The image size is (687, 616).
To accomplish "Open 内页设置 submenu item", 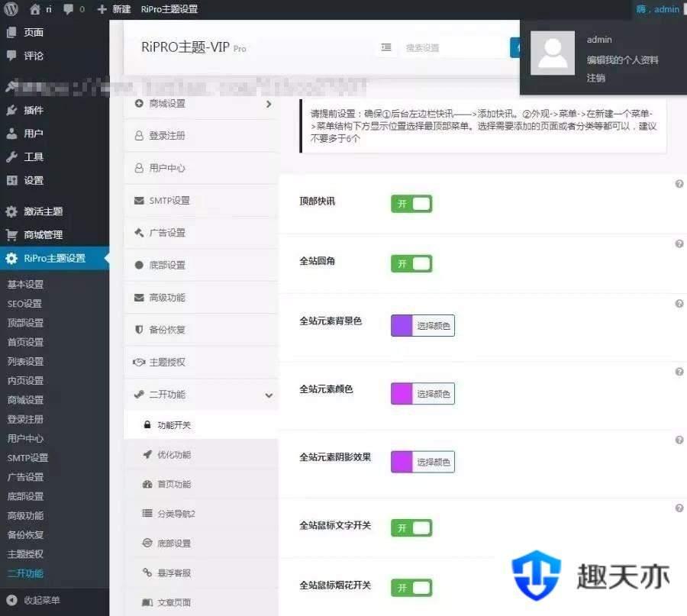I will (x=25, y=381).
